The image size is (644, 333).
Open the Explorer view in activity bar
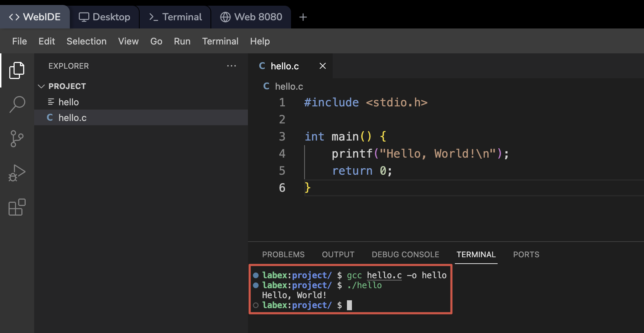click(x=17, y=70)
